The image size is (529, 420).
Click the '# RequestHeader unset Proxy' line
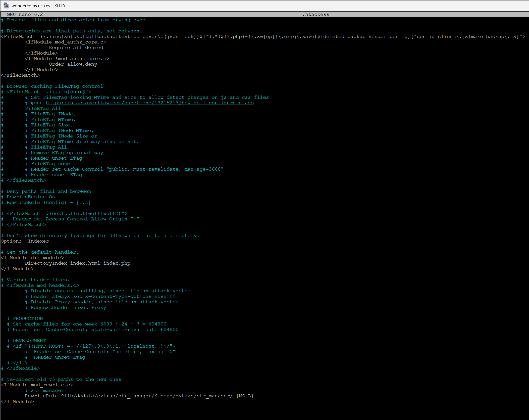pyautogui.click(x=66, y=307)
